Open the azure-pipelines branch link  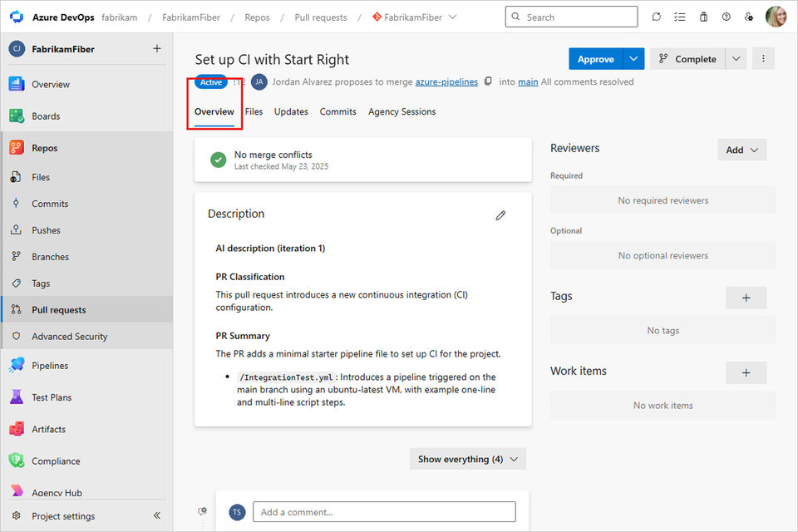coord(446,81)
